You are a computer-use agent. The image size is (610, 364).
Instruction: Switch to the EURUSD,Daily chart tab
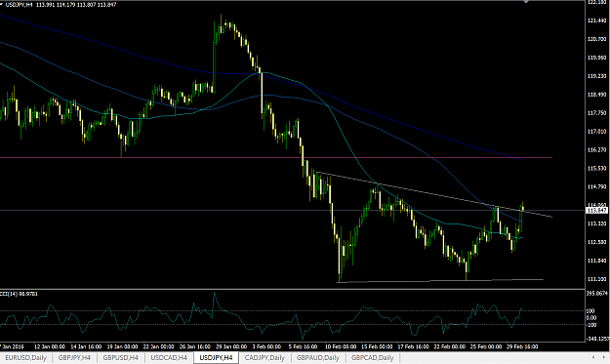[25, 357]
